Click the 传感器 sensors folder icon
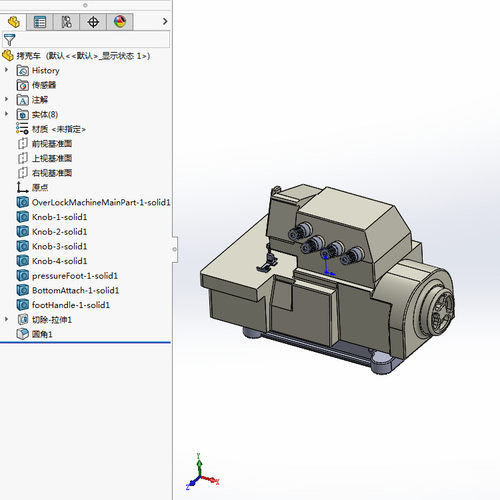The image size is (500, 500). 23,85
